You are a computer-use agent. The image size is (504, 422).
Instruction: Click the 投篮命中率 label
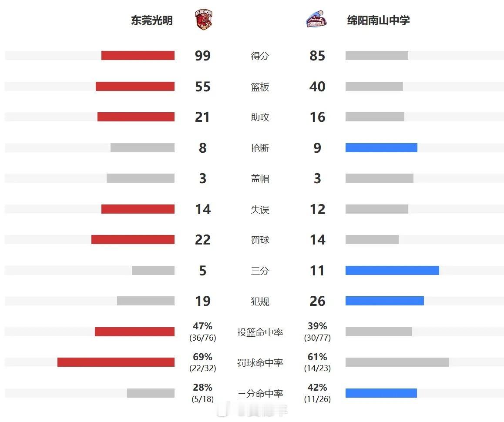pos(260,332)
